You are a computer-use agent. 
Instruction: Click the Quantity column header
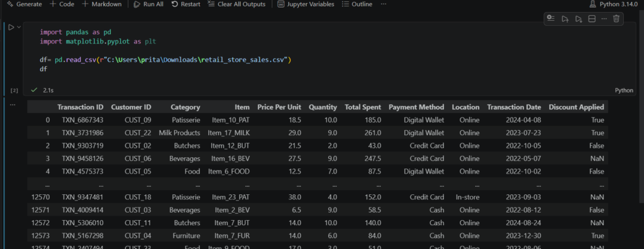[323, 107]
